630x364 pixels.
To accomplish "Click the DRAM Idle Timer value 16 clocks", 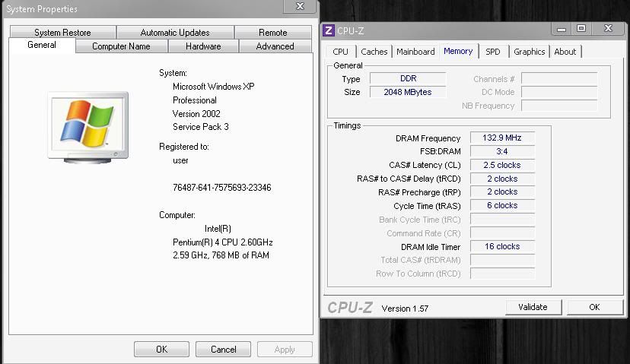I will (502, 246).
